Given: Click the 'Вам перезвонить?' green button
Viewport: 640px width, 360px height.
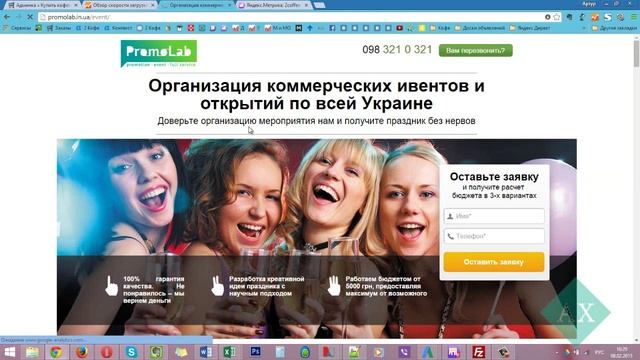Looking at the screenshot, I should [x=476, y=51].
